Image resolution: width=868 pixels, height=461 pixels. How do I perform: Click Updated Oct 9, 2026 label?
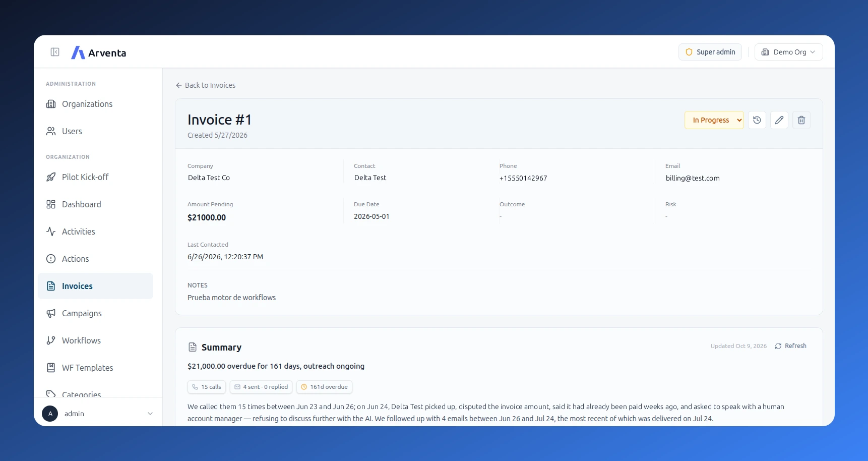coord(738,346)
